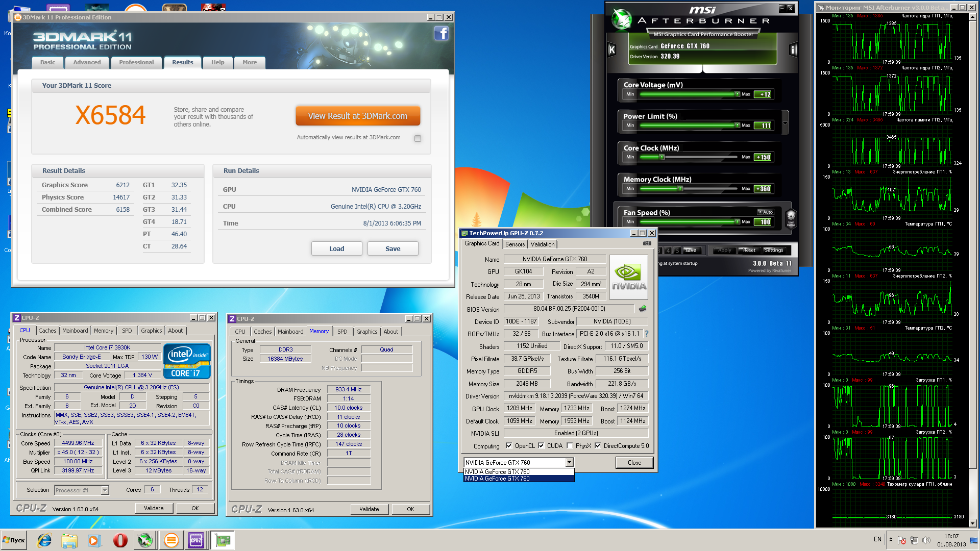Click the BIOS save chip icon in GPU-Z

643,309
